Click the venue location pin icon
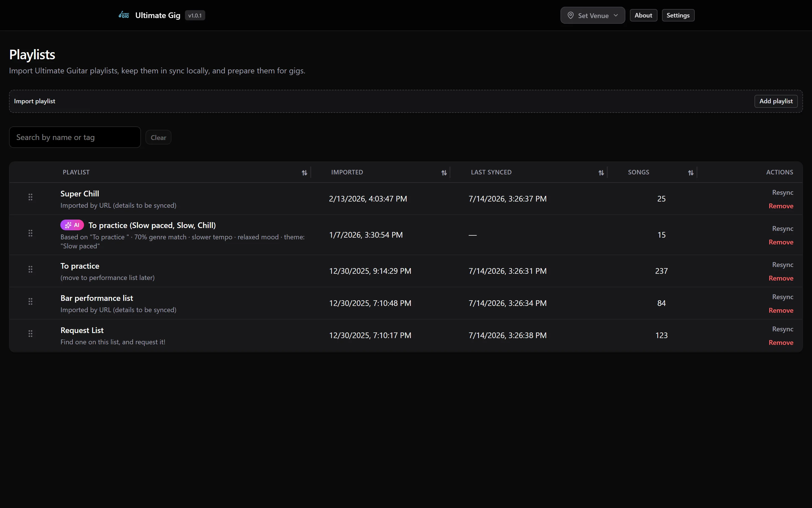The width and height of the screenshot is (812, 508). click(570, 16)
